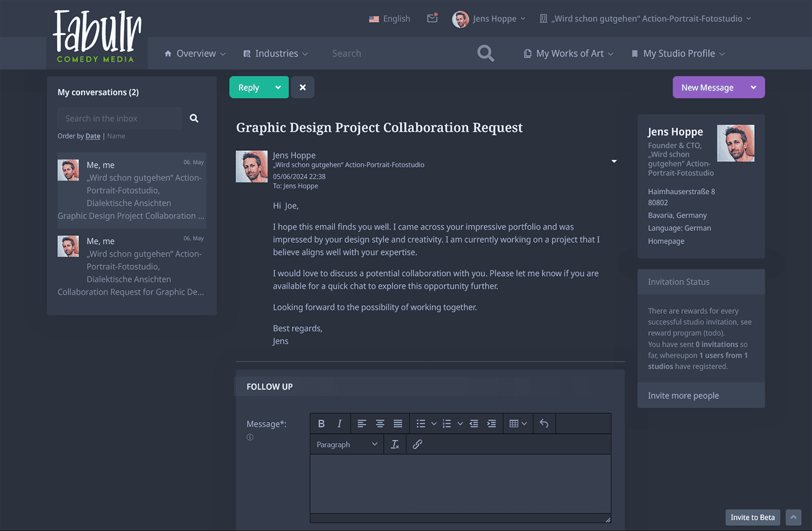Close the conversation with the X button
Screen dimensions: 812x531
[302, 87]
